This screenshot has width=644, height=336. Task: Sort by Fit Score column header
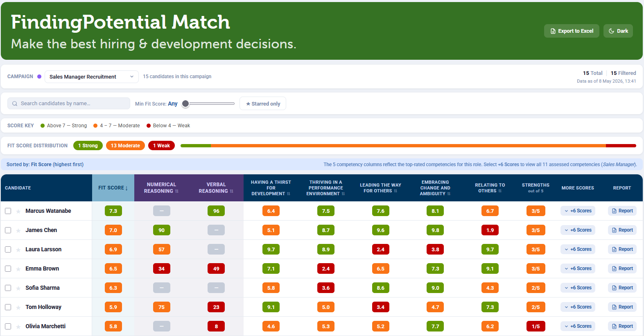click(113, 188)
